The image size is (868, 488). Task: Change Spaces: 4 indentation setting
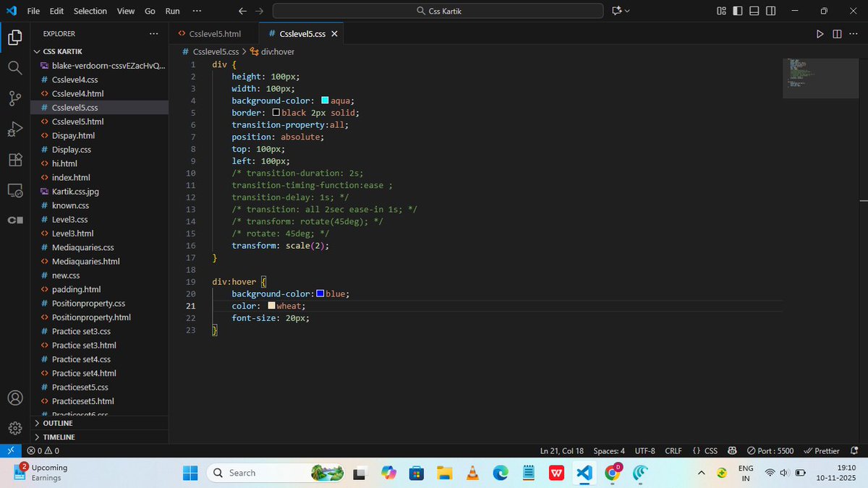pos(609,450)
